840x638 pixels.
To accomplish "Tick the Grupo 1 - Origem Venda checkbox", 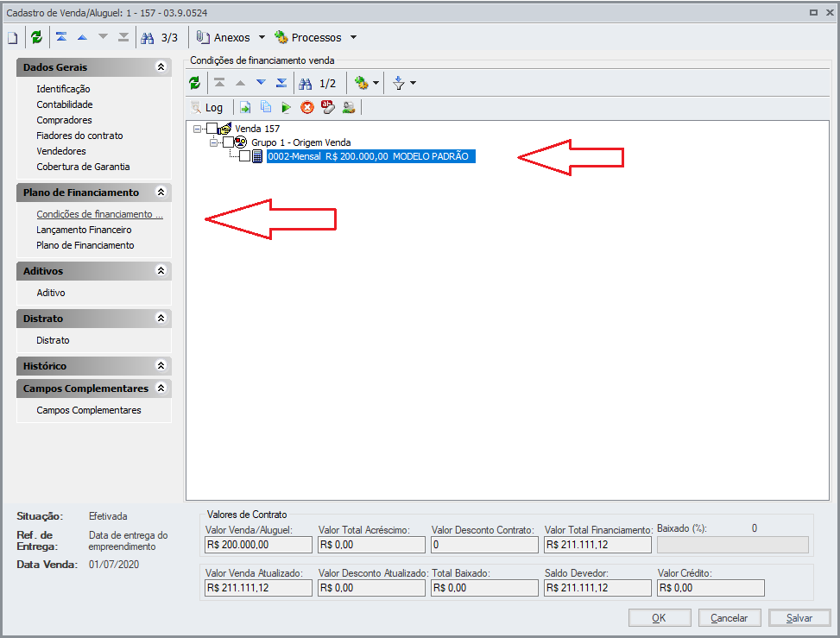I will tap(229, 142).
